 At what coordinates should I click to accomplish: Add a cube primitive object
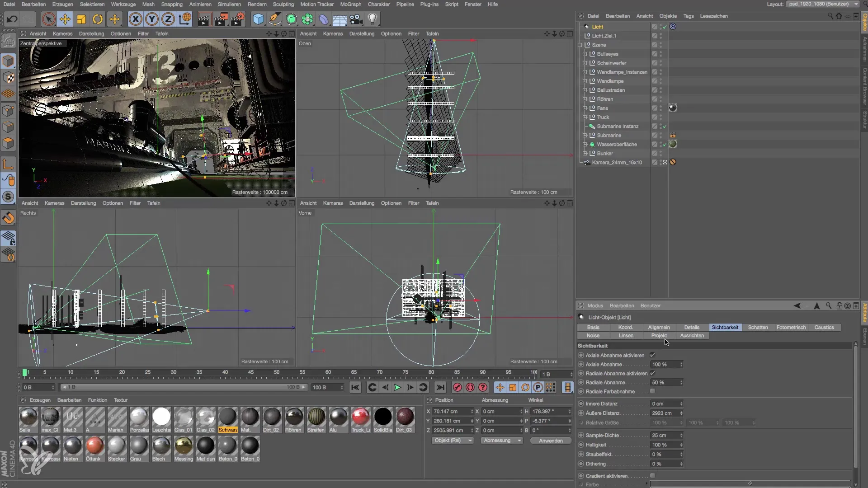(x=258, y=19)
